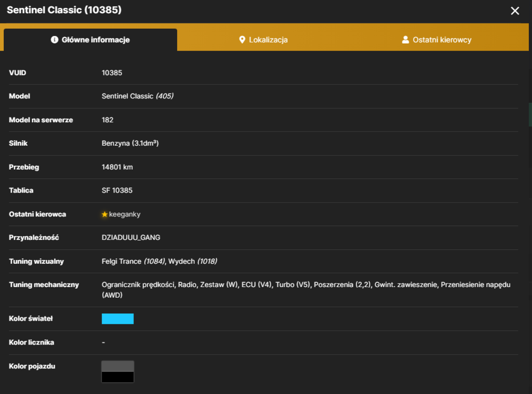Select the affiliation DZIADUUU_GANG
The height and width of the screenshot is (394, 532).
[x=131, y=238]
